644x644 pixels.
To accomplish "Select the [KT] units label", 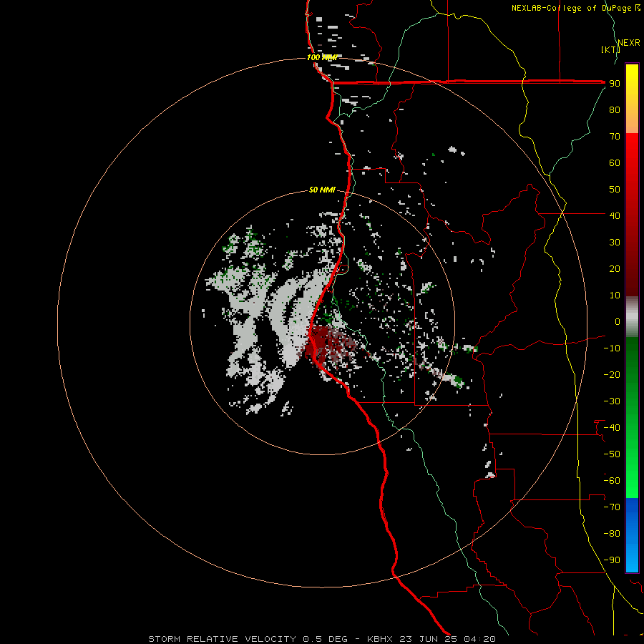I will pyautogui.click(x=610, y=49).
